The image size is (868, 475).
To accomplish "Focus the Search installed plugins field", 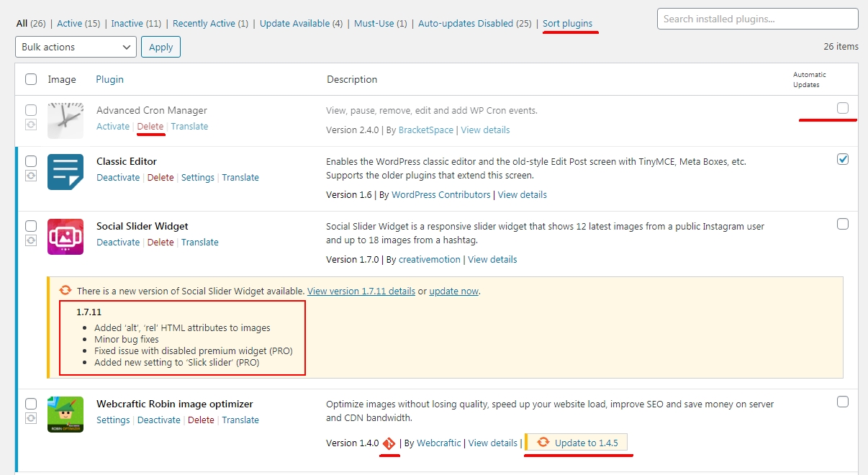I will pyautogui.click(x=758, y=19).
